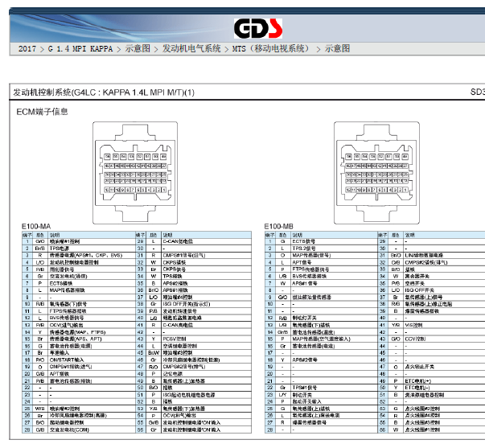This screenshot has height=448, width=485.
Task: Select APS#2信号 cell in E100-MB
Action: (x=334, y=360)
